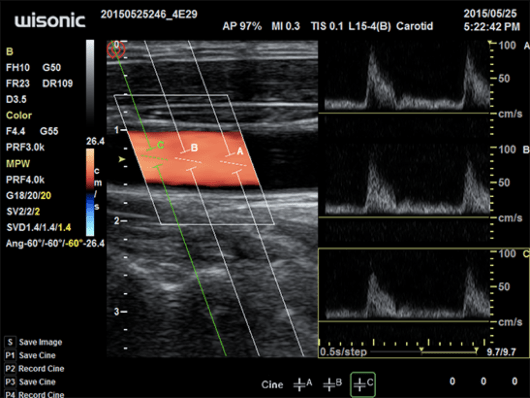The height and width of the screenshot is (398, 530).
Task: Click the P3 Save Cine shortcut
Action: coord(30,382)
